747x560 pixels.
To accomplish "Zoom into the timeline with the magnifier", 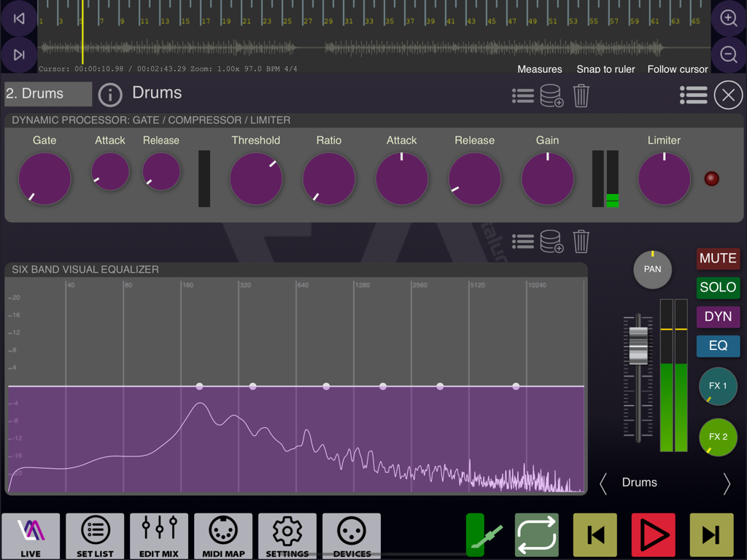I will click(x=728, y=18).
